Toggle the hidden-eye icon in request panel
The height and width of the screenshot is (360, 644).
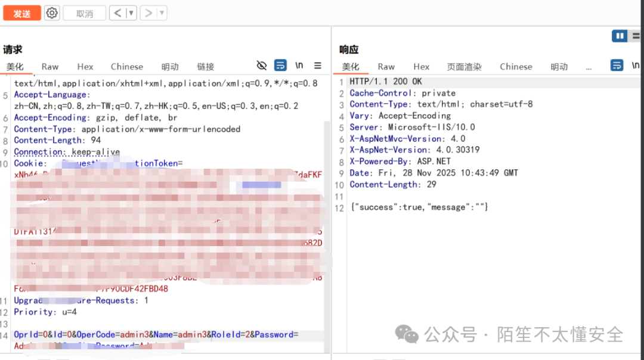click(x=262, y=66)
